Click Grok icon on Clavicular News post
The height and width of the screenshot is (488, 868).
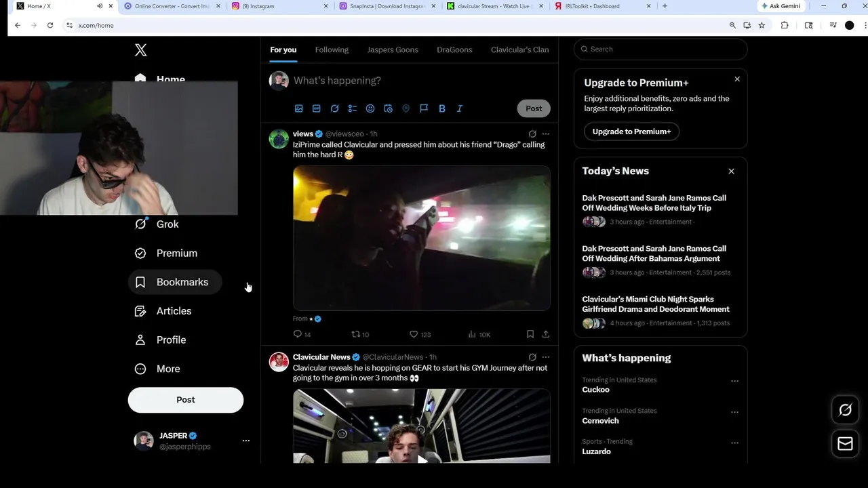tap(532, 357)
